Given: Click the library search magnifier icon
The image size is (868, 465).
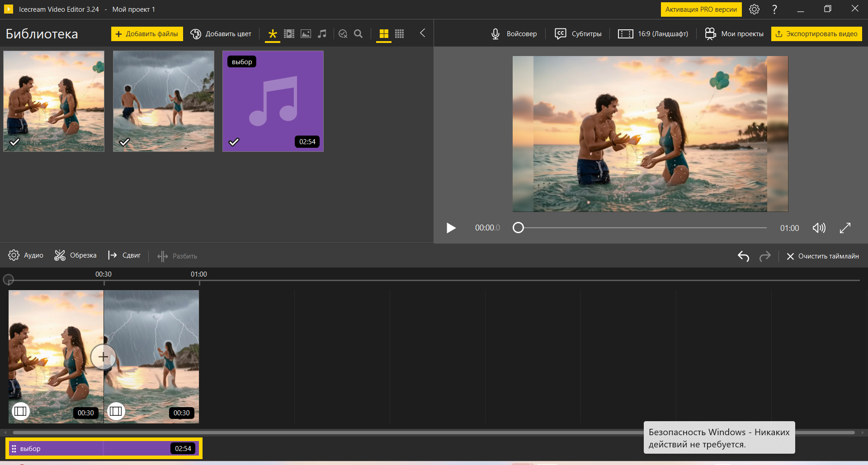Looking at the screenshot, I should coord(359,34).
